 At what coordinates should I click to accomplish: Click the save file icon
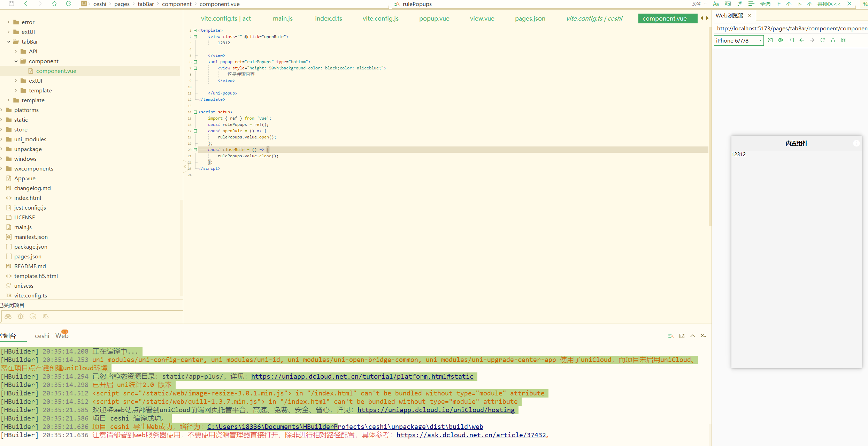(x=11, y=4)
